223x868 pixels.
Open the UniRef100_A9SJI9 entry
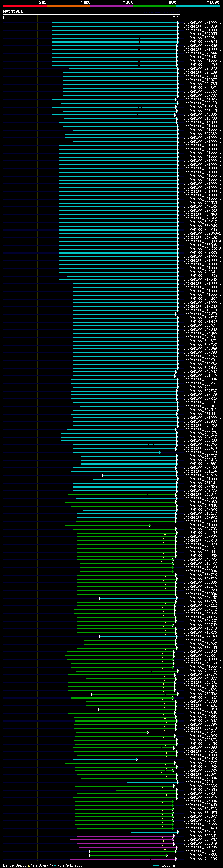pos(200,103)
